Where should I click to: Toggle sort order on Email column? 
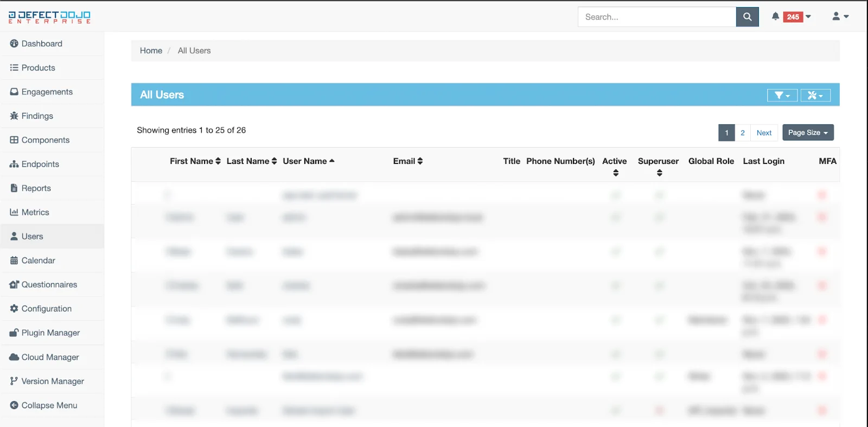(x=407, y=161)
